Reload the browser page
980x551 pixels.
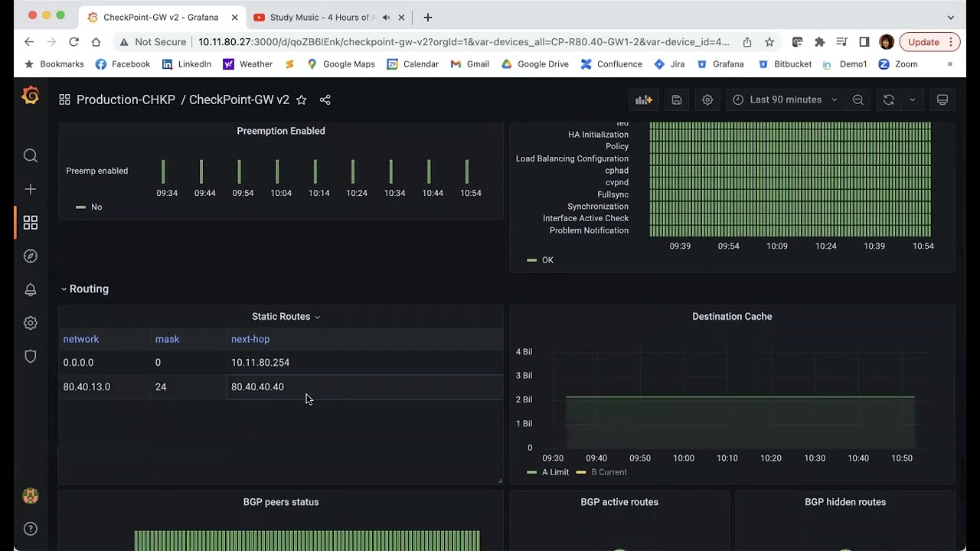tap(73, 42)
